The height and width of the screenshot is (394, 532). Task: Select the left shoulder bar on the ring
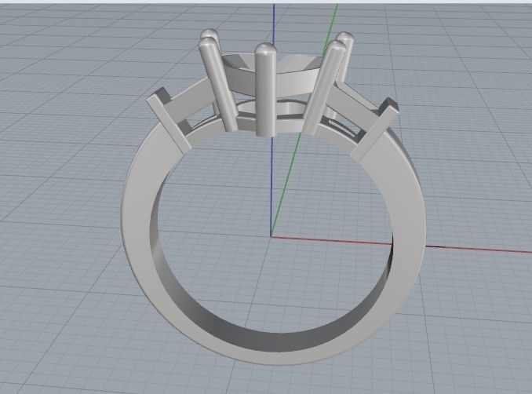point(169,124)
